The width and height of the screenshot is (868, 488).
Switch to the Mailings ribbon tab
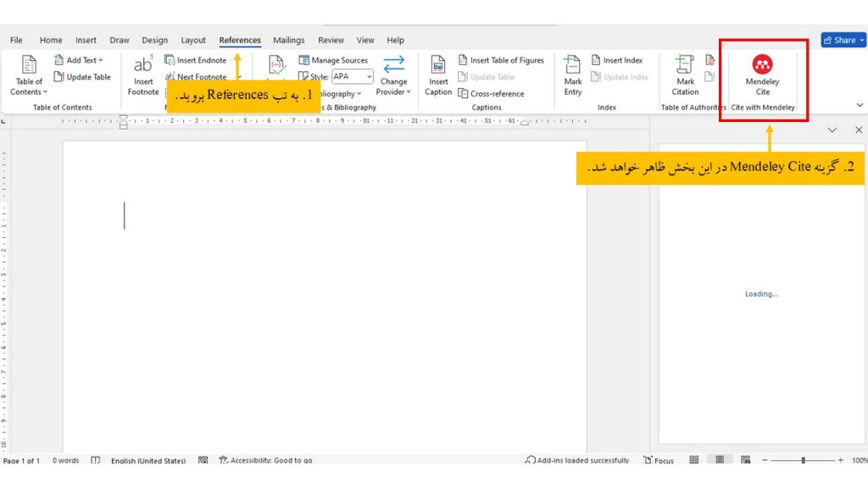288,40
